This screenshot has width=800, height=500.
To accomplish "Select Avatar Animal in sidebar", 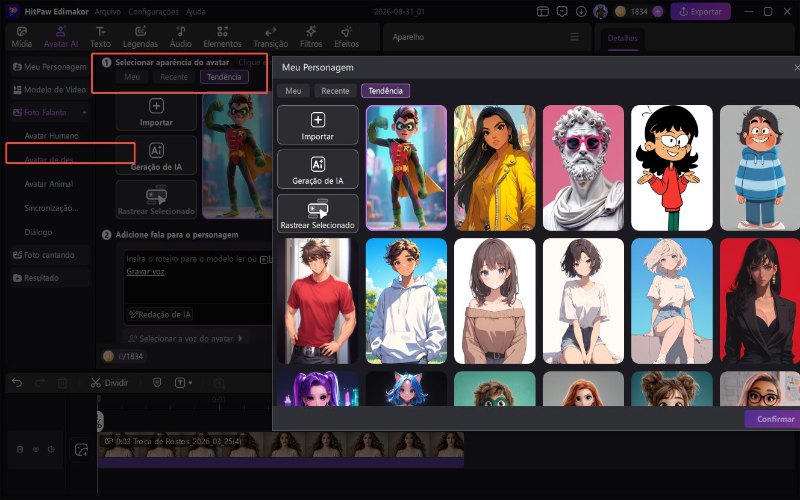I will pos(49,184).
